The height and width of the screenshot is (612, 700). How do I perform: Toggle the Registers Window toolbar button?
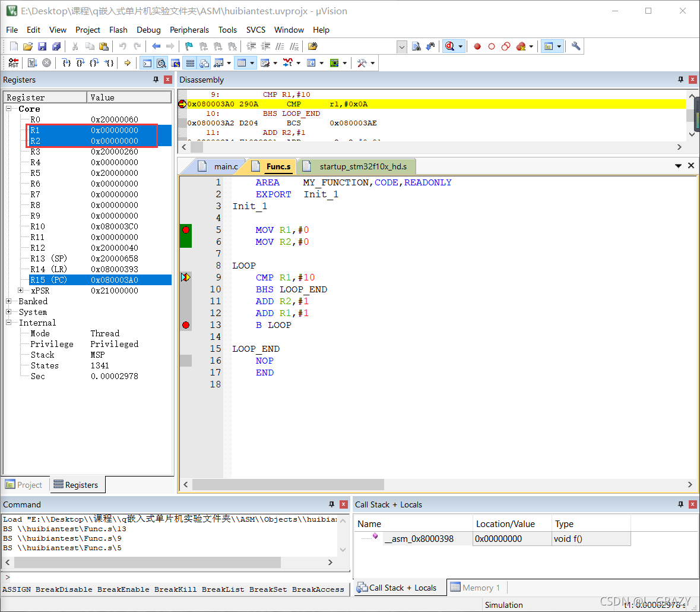[x=190, y=63]
